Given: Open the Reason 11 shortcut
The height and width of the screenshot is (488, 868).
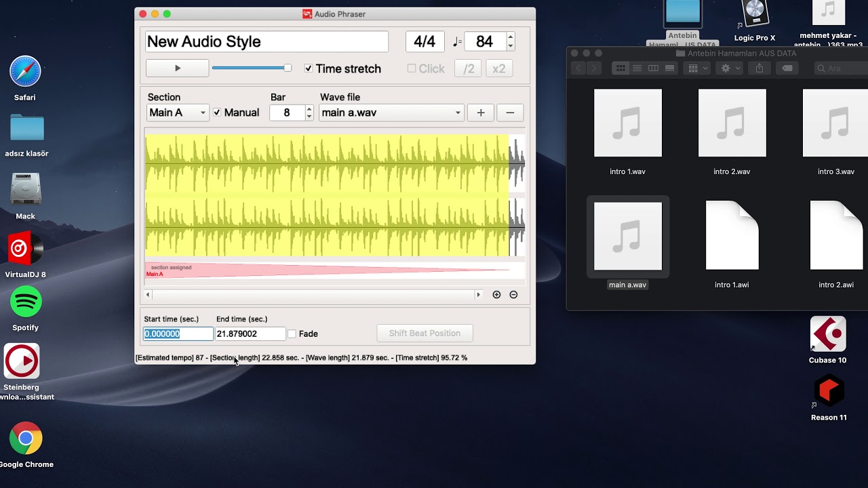Looking at the screenshot, I should click(829, 392).
